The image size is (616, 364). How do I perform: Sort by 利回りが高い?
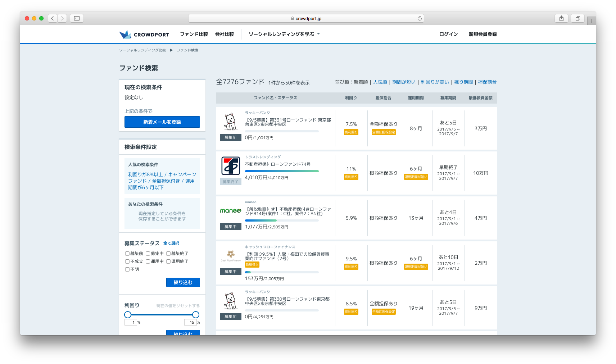(x=435, y=82)
